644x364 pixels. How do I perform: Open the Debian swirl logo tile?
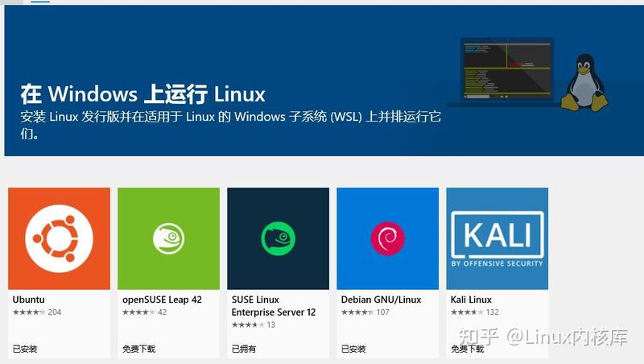point(388,238)
